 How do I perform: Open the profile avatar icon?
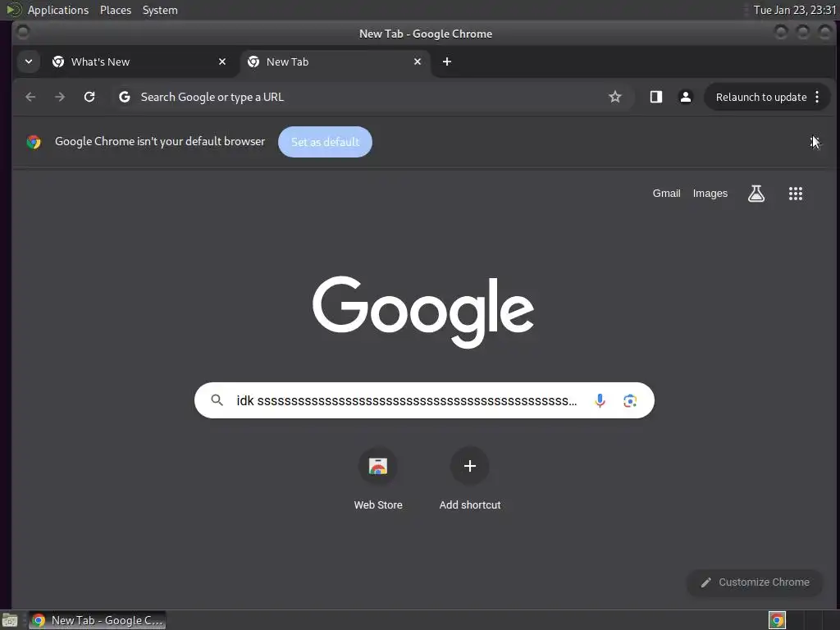coord(685,97)
